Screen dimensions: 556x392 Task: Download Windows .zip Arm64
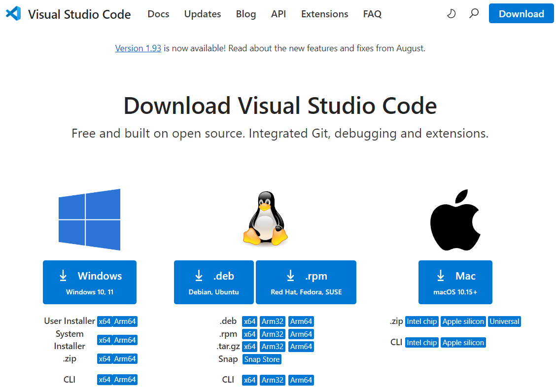click(x=125, y=359)
